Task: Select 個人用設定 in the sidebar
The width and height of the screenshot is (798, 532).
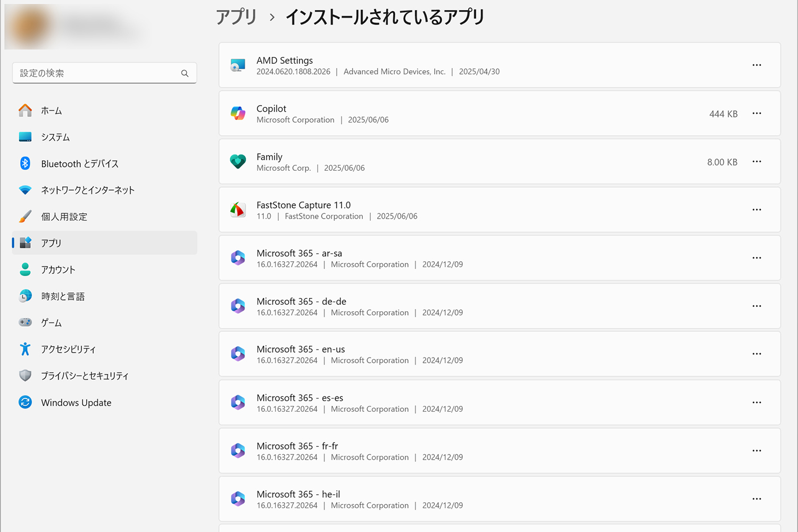Action: click(x=64, y=217)
